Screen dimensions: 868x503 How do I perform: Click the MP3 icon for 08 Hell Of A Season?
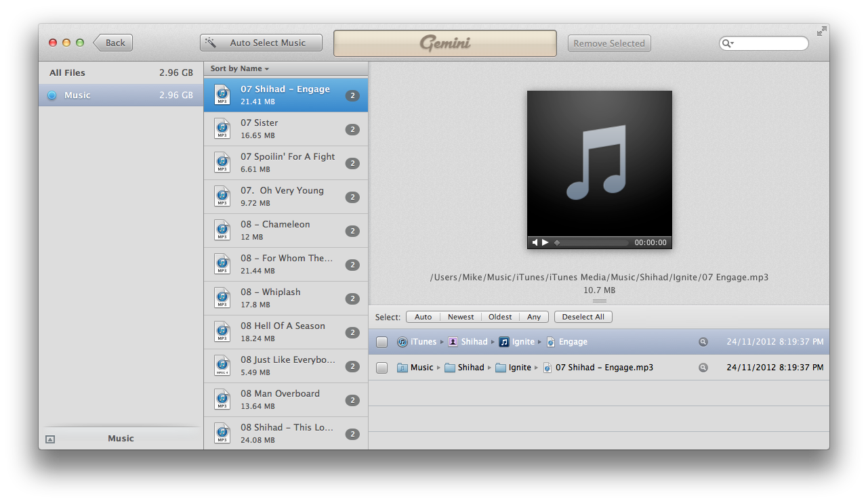[x=222, y=332]
